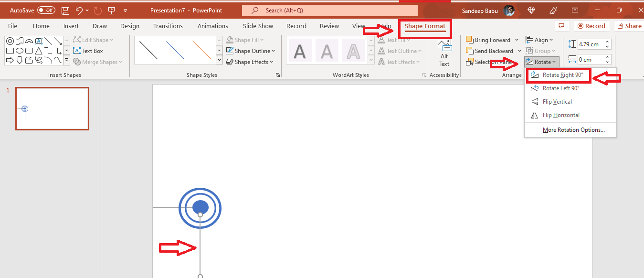
Task: Select the orange line shape style
Action: tap(202, 50)
